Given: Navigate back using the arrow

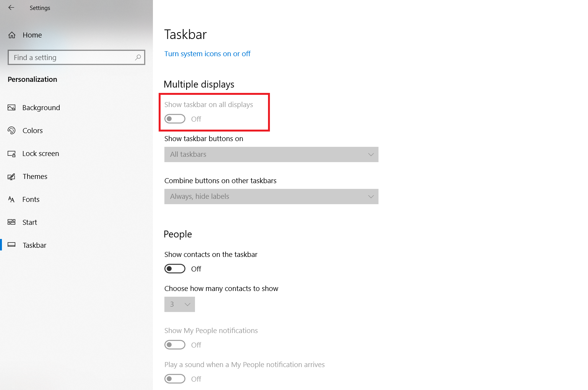Looking at the screenshot, I should (x=11, y=7).
